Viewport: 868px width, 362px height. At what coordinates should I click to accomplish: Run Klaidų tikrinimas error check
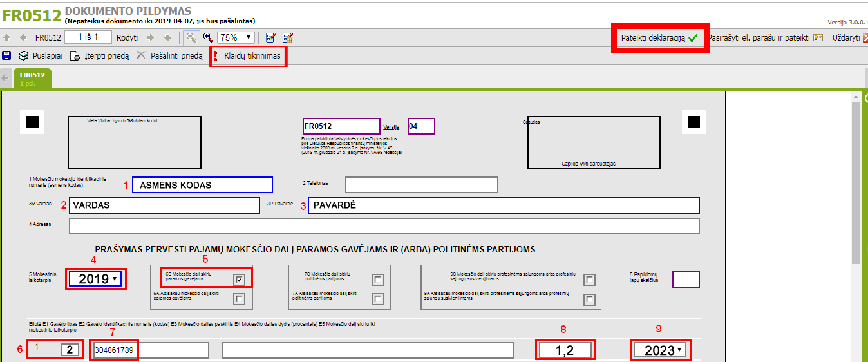point(248,56)
